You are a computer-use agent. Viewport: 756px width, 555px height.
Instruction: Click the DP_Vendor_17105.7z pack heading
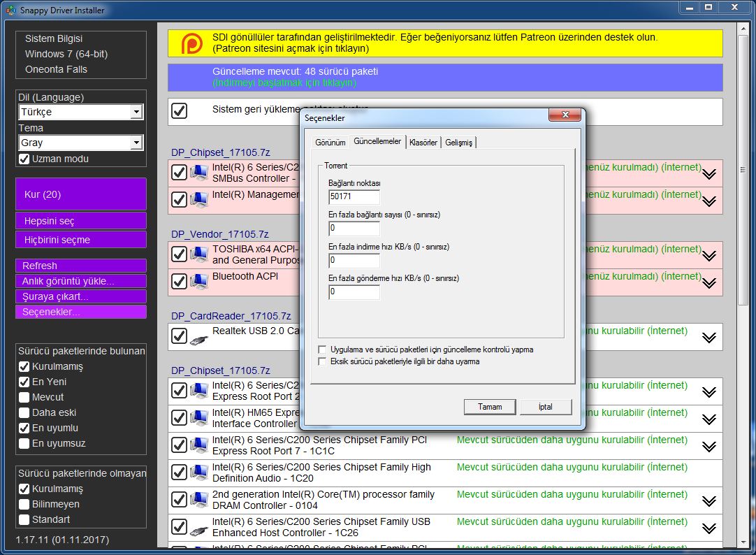tap(220, 234)
